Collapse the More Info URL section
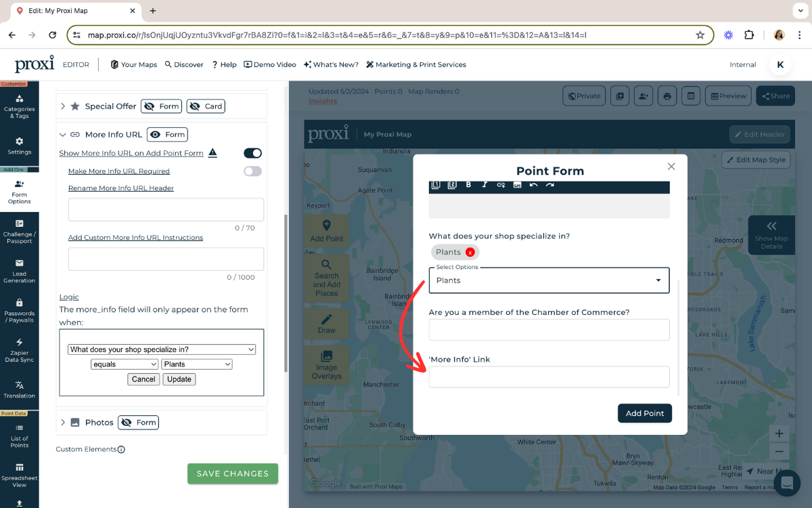 pyautogui.click(x=63, y=135)
